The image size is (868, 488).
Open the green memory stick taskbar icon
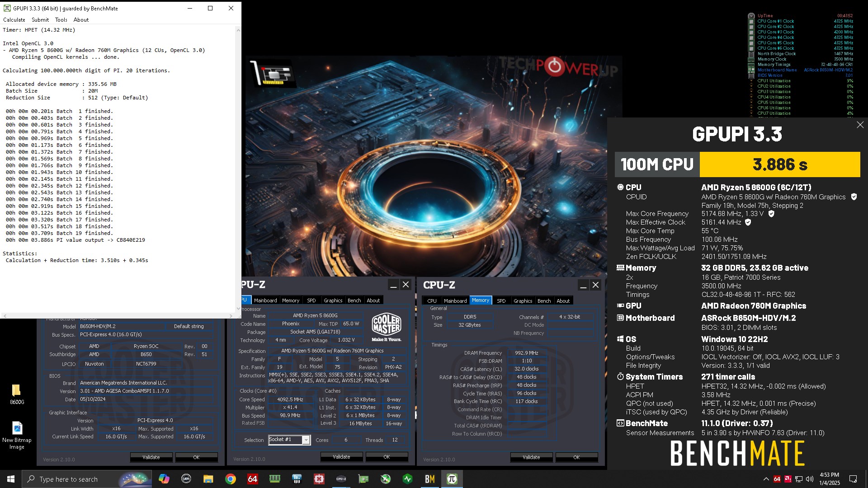click(274, 479)
